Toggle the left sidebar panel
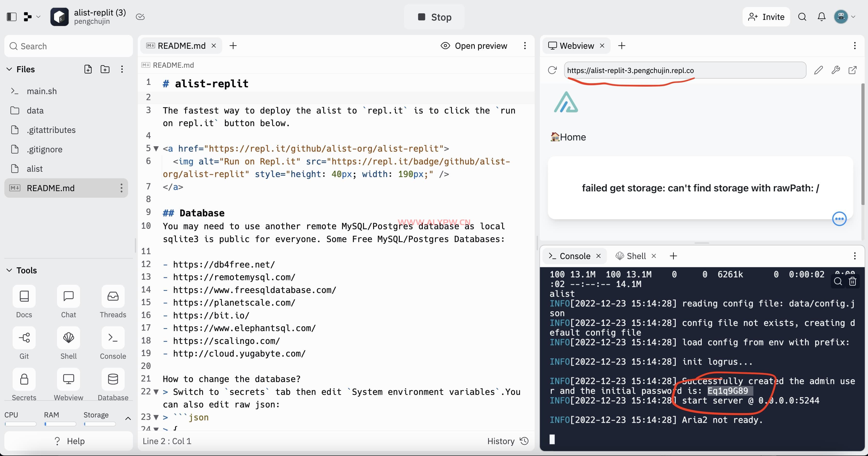 click(x=11, y=17)
